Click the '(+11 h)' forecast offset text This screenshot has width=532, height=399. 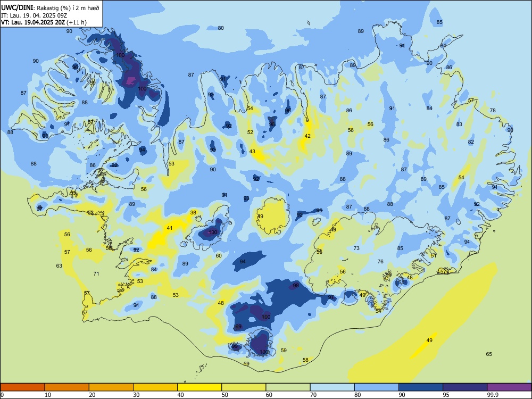(x=76, y=22)
